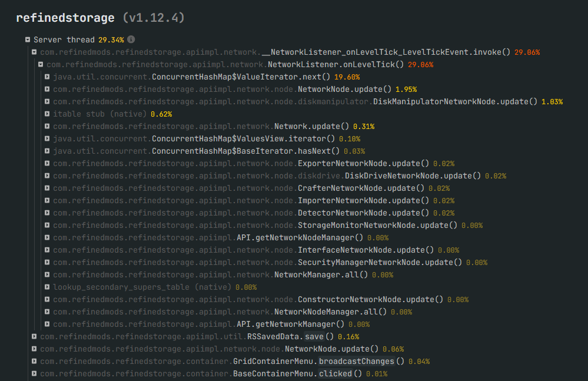Viewport: 588px width, 381px height.
Task: Expand CrafterNetworkNode.update() row
Action: pyautogui.click(x=47, y=188)
